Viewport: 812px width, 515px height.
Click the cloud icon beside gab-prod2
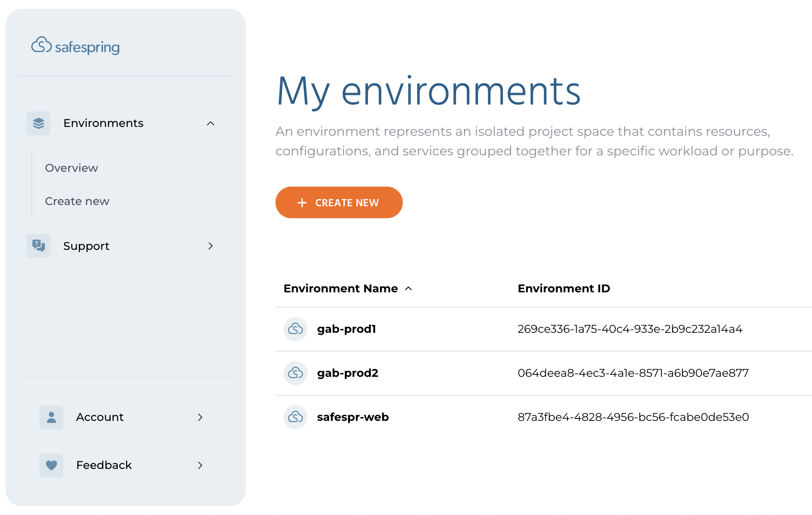[x=295, y=373]
